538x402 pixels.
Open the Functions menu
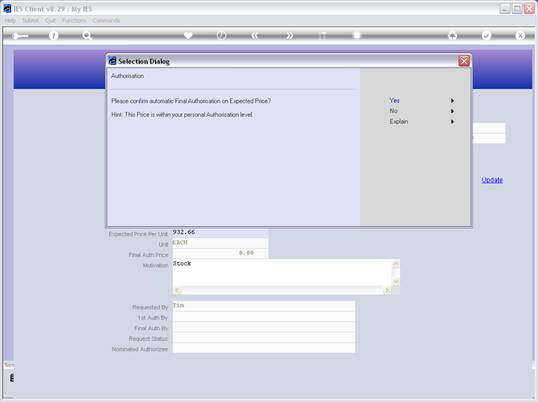point(74,21)
